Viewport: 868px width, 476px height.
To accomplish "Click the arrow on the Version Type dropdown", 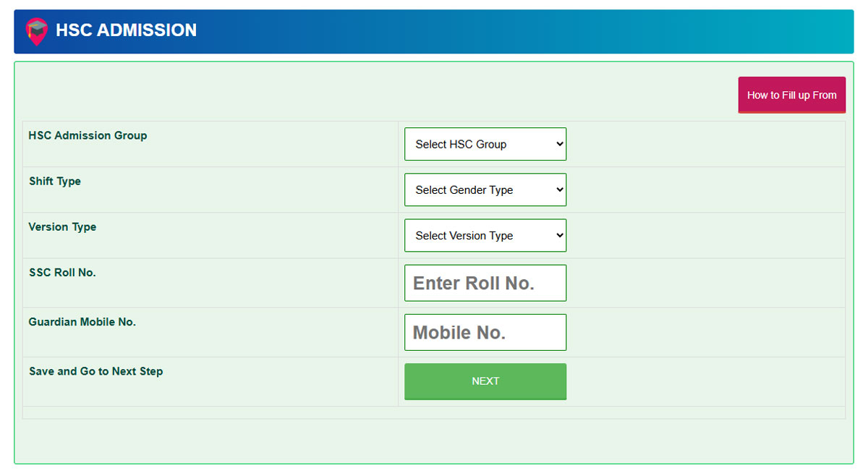I will tap(559, 235).
